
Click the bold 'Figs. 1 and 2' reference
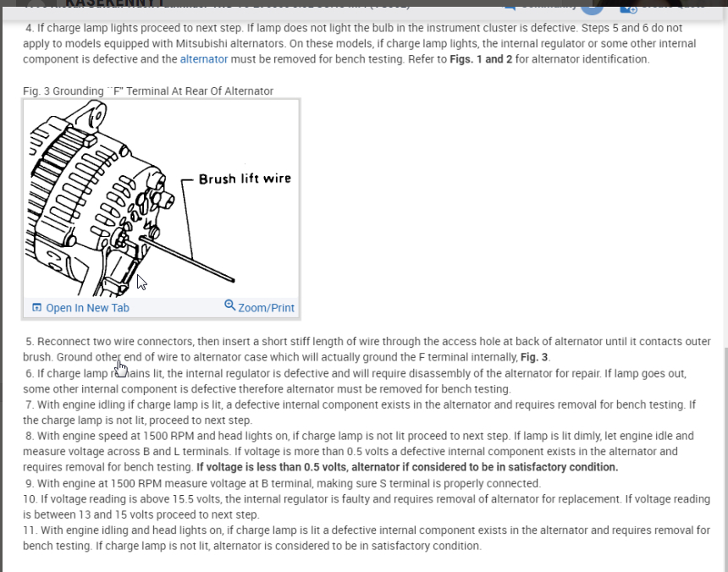(481, 59)
